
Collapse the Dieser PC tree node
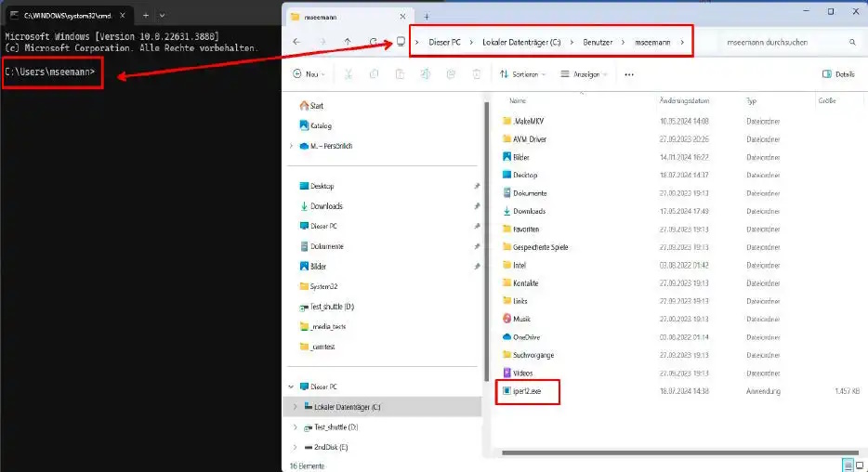(292, 387)
